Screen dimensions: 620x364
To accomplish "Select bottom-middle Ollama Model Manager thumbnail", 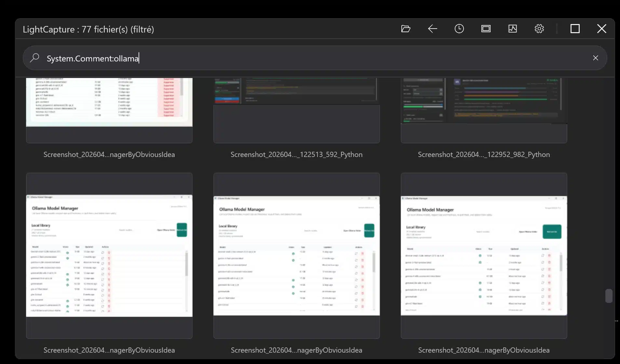I will pos(297,256).
